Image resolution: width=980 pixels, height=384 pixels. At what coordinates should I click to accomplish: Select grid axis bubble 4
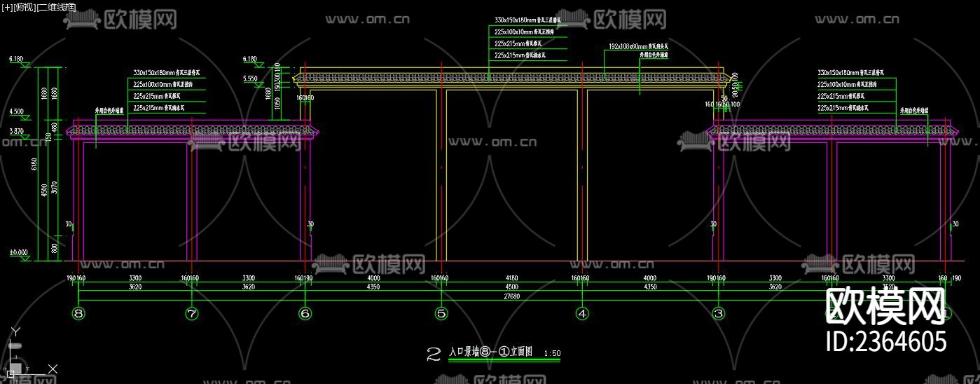[581, 313]
